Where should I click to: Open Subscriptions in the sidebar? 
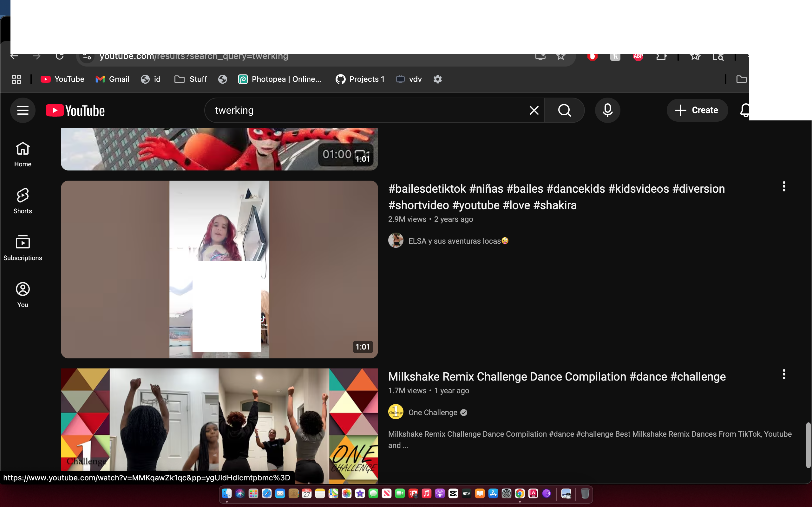(x=23, y=248)
